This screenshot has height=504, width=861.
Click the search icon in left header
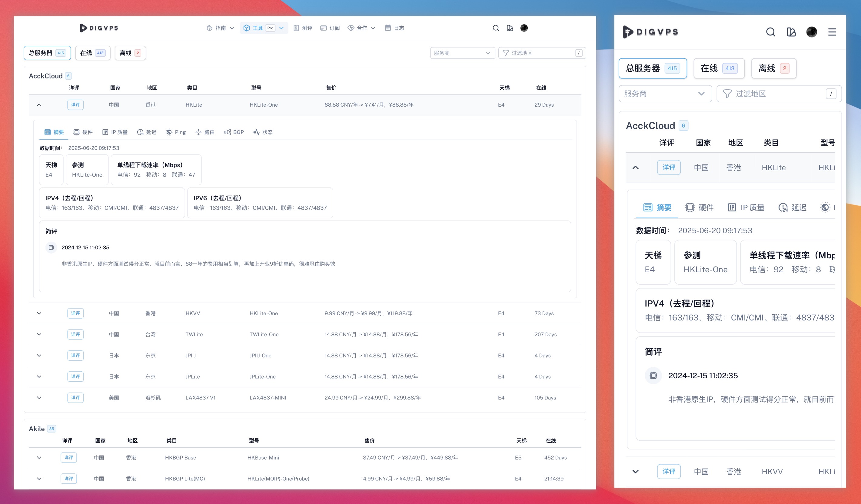(x=496, y=28)
